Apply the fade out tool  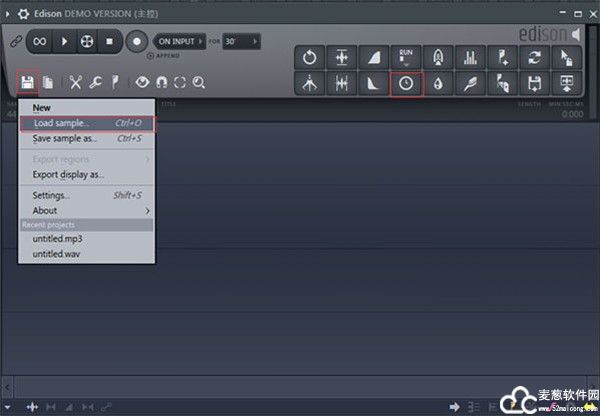[374, 83]
